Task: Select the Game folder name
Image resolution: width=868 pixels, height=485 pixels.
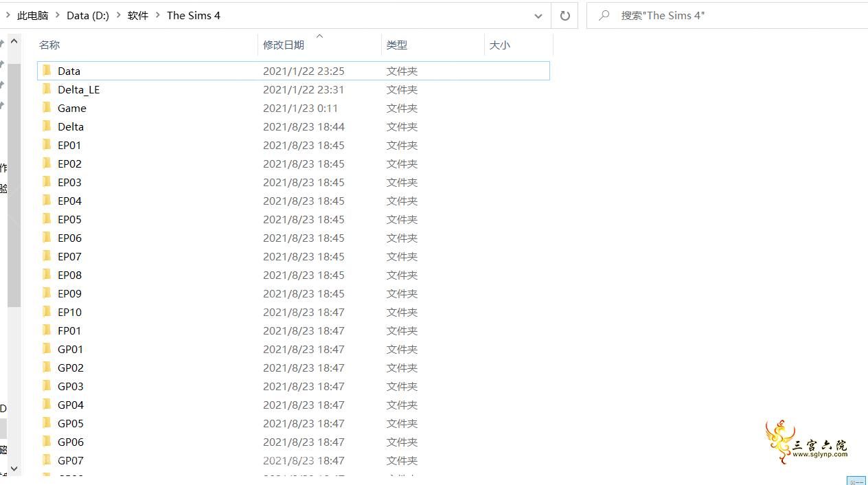Action: click(x=72, y=108)
